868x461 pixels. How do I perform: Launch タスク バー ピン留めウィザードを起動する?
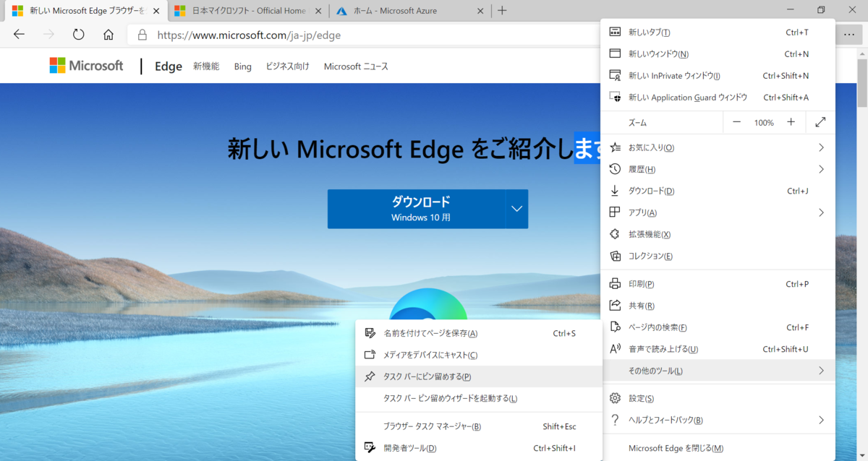[479, 398]
